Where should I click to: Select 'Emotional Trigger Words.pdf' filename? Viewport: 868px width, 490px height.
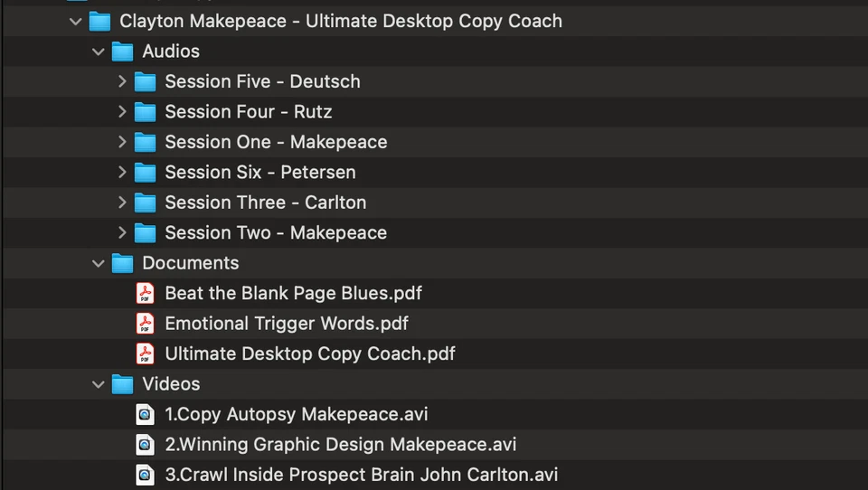[x=287, y=324]
